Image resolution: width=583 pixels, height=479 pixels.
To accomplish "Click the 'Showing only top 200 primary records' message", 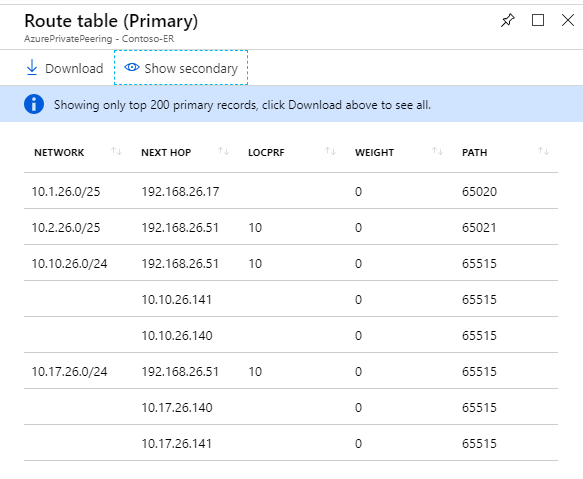I will 242,105.
